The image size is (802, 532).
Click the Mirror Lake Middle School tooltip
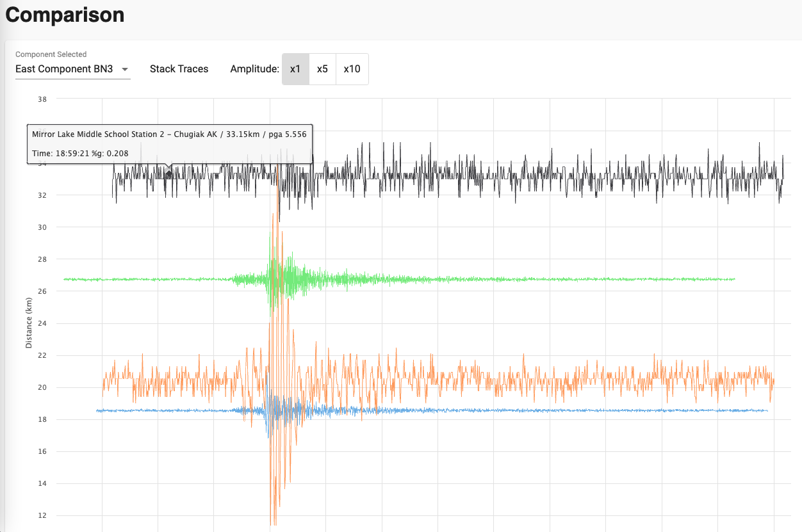tap(169, 134)
